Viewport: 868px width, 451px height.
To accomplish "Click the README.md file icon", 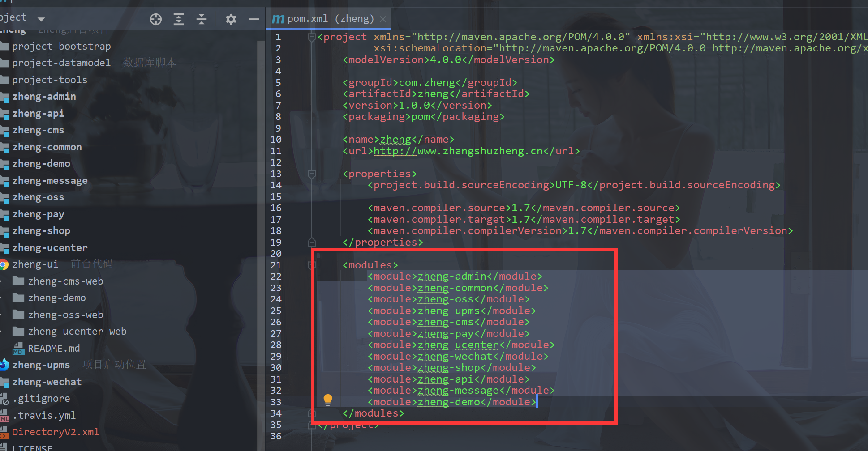I will tap(18, 348).
